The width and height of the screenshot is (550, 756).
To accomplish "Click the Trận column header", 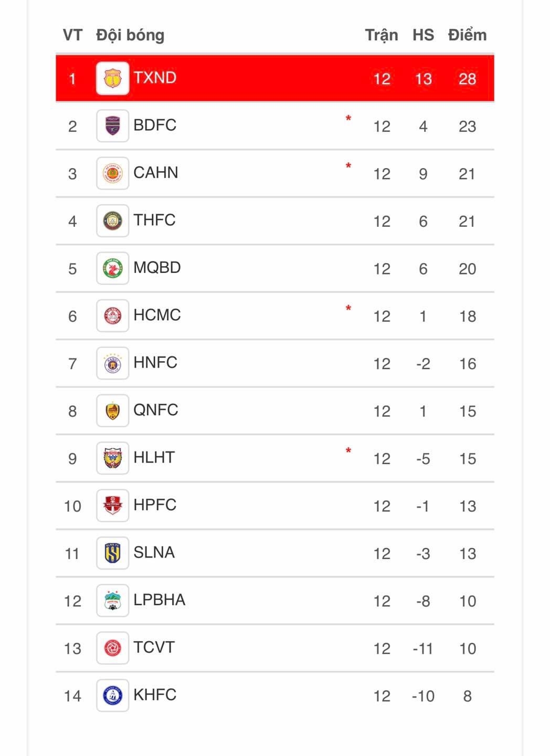I will tap(382, 35).
